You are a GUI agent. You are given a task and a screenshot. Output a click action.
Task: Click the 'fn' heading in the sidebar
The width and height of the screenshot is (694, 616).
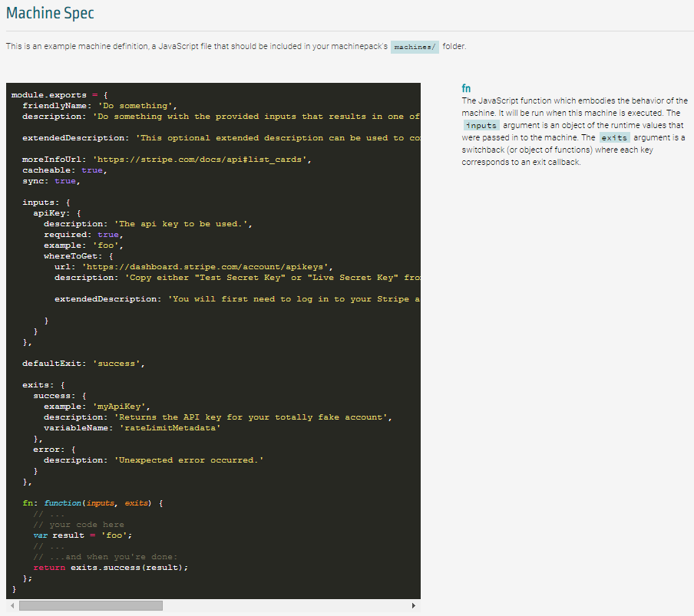click(x=466, y=88)
